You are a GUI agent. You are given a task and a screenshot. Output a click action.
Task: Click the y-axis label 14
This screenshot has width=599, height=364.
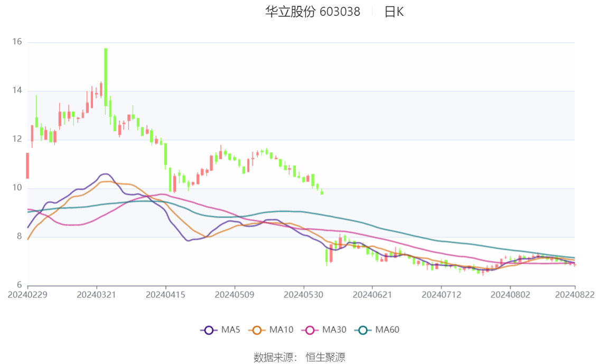tap(17, 90)
